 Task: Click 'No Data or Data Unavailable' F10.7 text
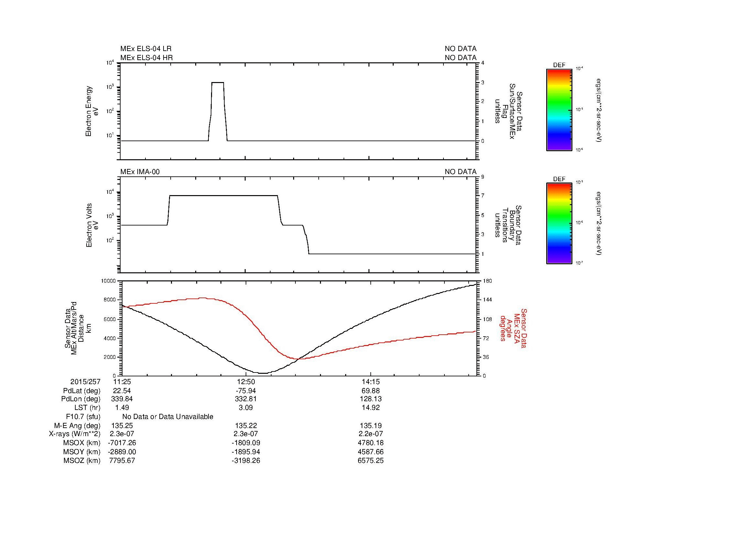click(168, 416)
